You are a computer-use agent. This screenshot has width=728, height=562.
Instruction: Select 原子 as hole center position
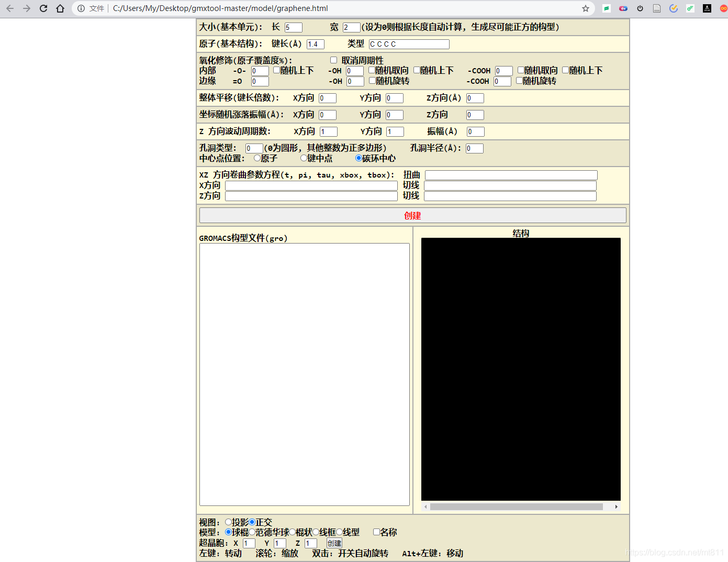pyautogui.click(x=257, y=158)
